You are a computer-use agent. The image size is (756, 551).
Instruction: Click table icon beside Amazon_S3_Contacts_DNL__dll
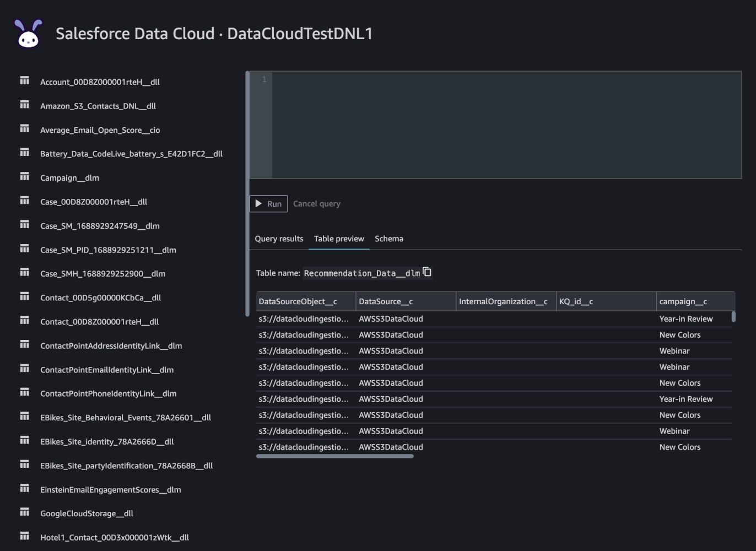(x=25, y=104)
